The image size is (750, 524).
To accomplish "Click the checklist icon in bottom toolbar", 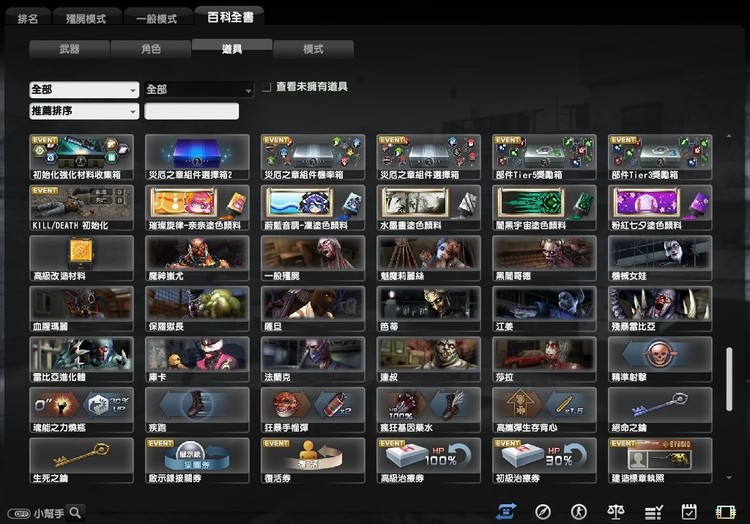I will pyautogui.click(x=653, y=511).
